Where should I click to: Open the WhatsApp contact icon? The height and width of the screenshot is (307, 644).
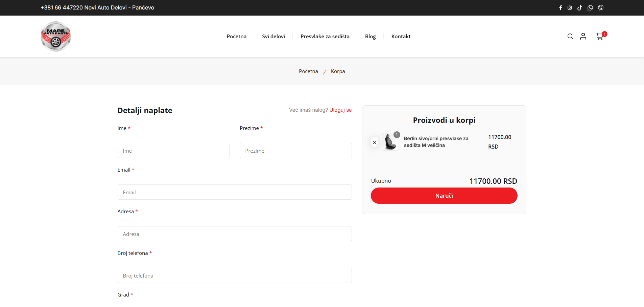pyautogui.click(x=590, y=8)
